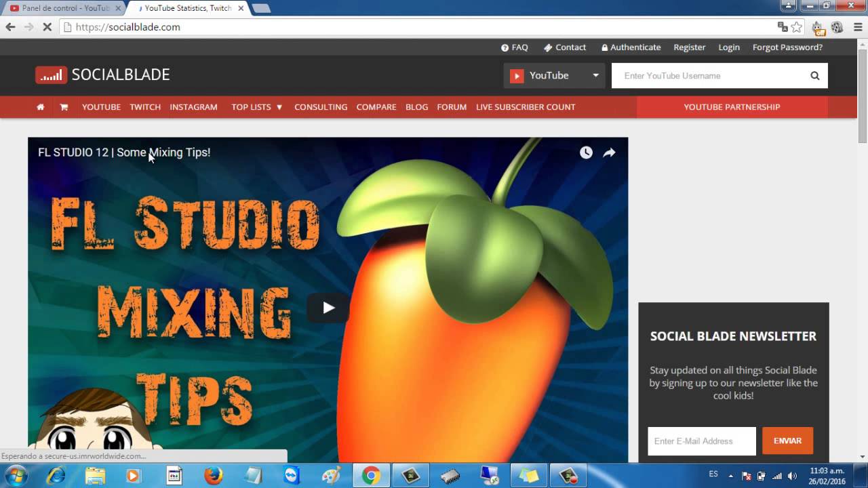This screenshot has height=488, width=868.
Task: Open the YouTube nav item
Action: [x=101, y=107]
